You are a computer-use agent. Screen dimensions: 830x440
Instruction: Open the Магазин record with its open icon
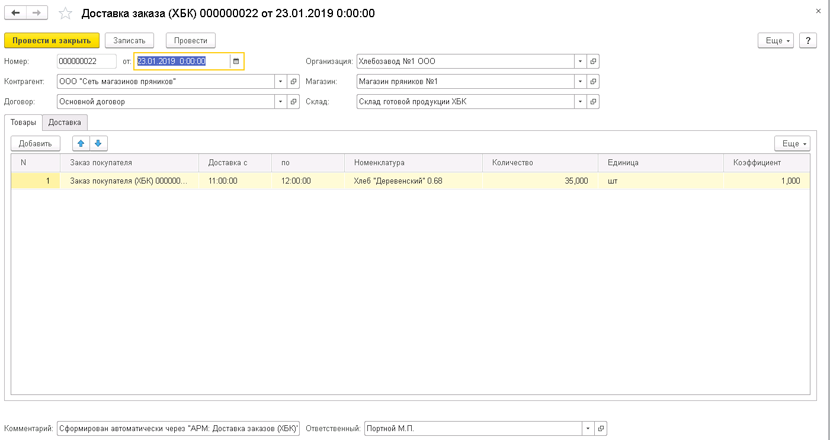593,82
